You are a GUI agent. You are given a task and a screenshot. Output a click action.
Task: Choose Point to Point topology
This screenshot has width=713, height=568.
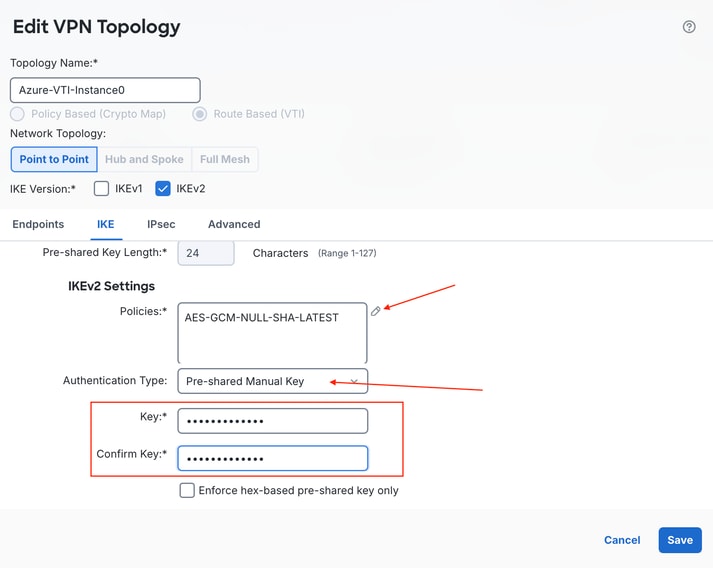point(54,159)
